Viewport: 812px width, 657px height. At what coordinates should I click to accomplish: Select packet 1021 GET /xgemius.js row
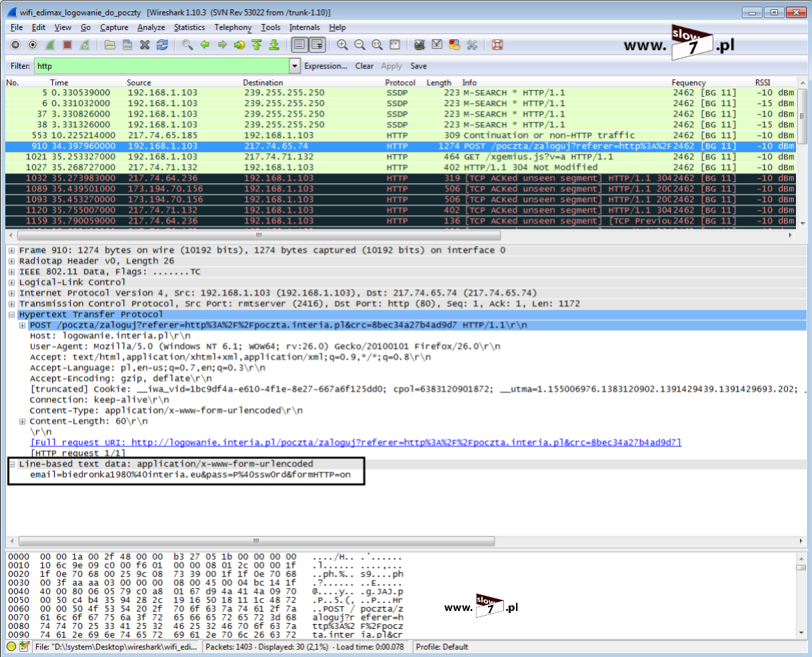pyautogui.click(x=401, y=157)
